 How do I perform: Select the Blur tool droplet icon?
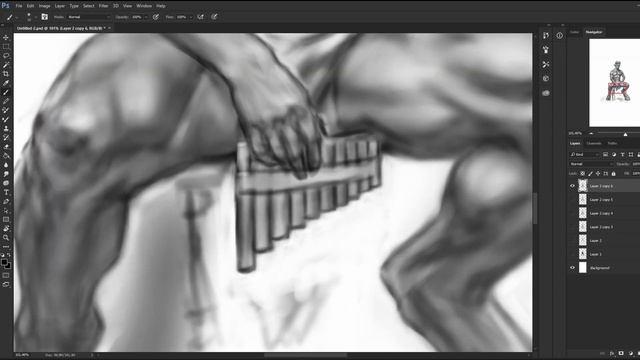click(x=6, y=165)
